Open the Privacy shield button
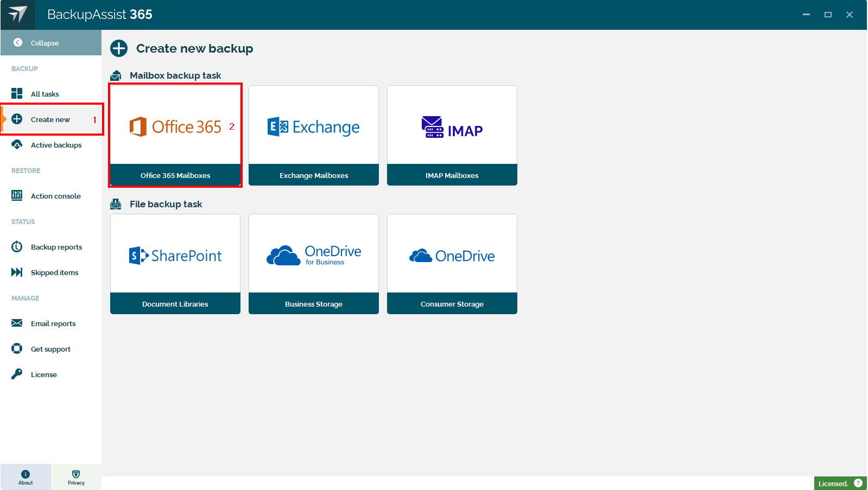This screenshot has height=490, width=868. point(76,477)
